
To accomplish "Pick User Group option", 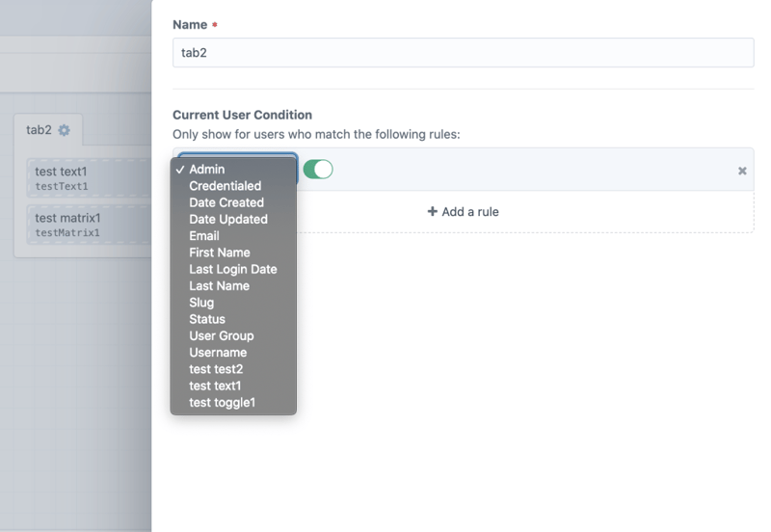I will [221, 335].
